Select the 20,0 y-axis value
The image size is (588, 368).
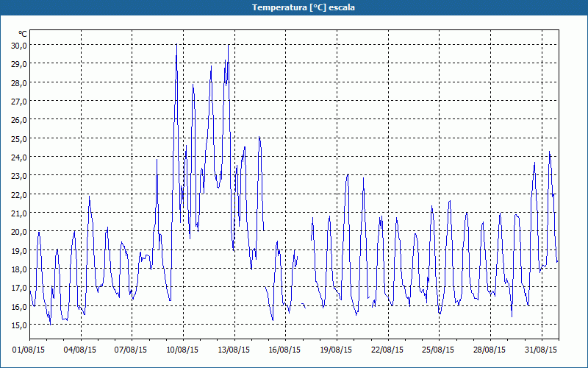[19, 232]
